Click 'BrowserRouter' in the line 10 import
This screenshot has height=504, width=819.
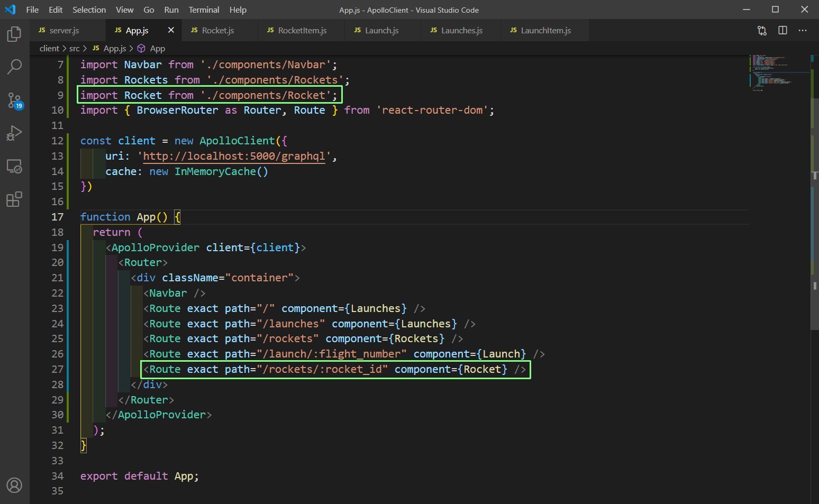[x=177, y=110]
